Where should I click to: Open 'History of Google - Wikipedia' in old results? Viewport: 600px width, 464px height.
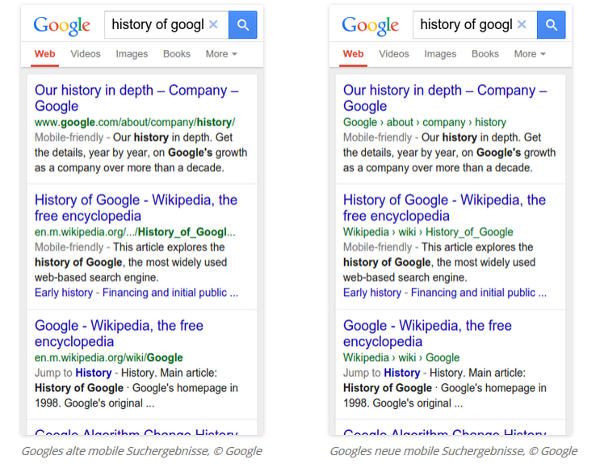(x=136, y=208)
